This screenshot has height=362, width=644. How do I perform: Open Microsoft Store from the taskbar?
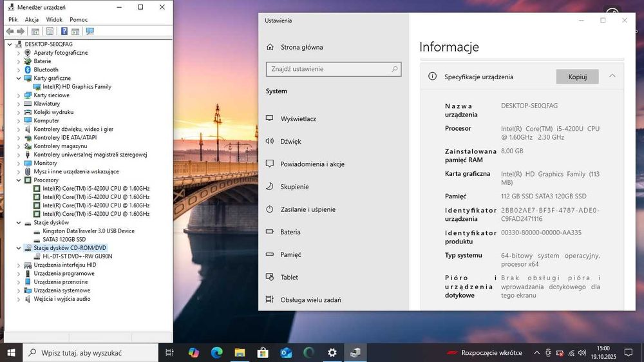(263, 352)
